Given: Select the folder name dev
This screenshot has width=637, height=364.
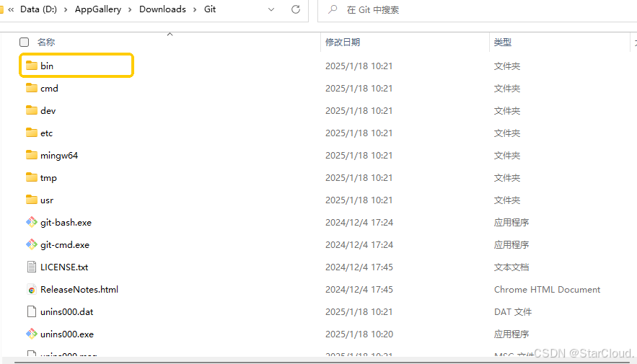Looking at the screenshot, I should pos(48,111).
